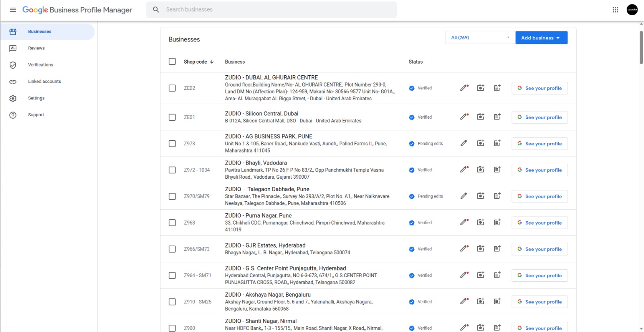Open the Google apps grid icon

coord(615,10)
